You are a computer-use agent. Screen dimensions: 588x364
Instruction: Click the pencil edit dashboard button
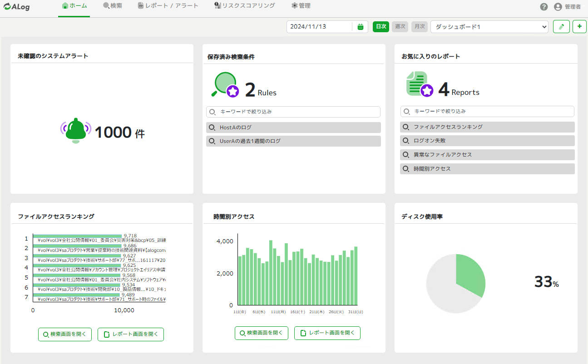pos(561,27)
